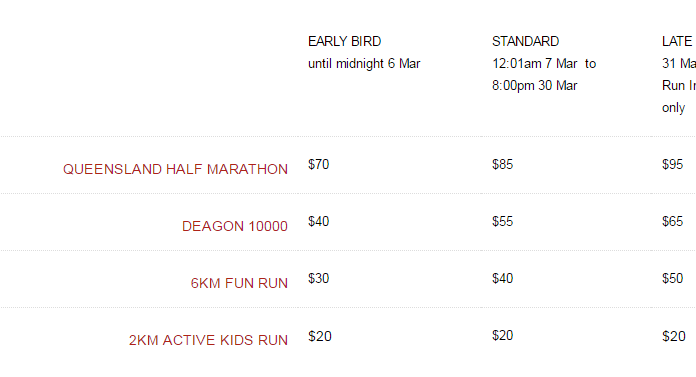Select the Early Bird column heading

click(x=344, y=41)
